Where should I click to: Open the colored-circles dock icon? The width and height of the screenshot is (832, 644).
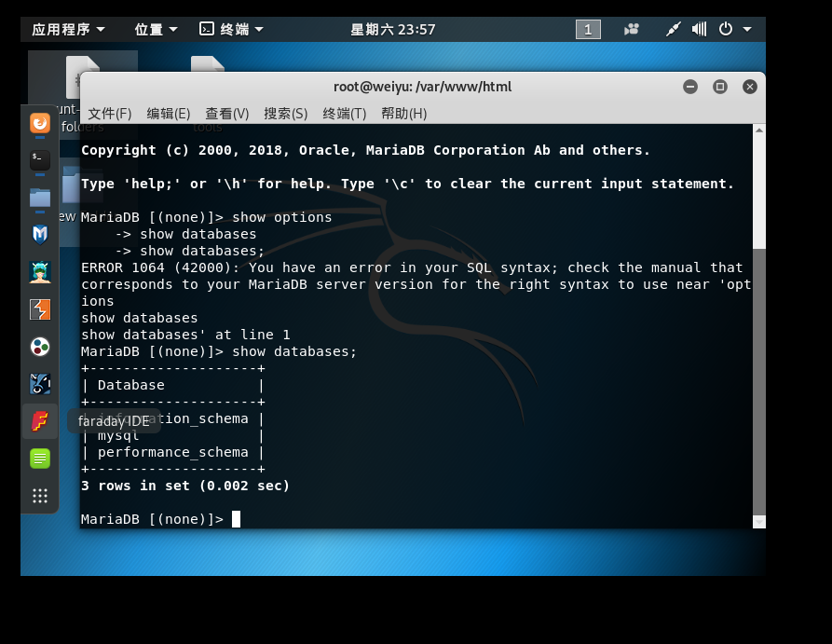click(40, 347)
